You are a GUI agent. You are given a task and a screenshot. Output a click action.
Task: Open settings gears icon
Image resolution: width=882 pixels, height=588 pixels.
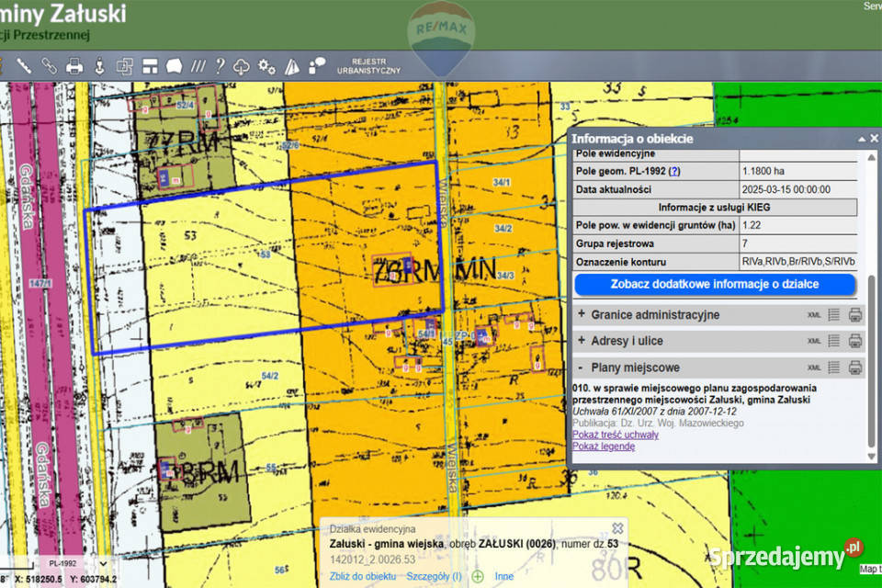(266, 66)
